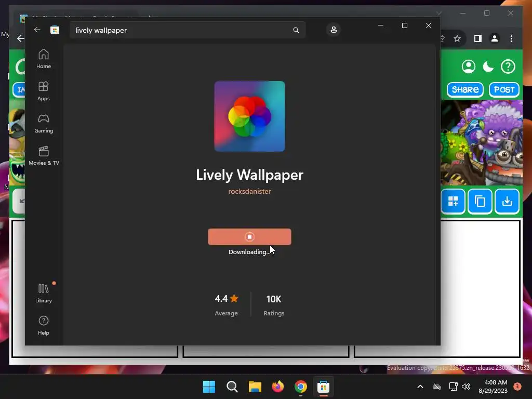
Task: Open rocksdanister publisher link
Action: click(x=249, y=191)
